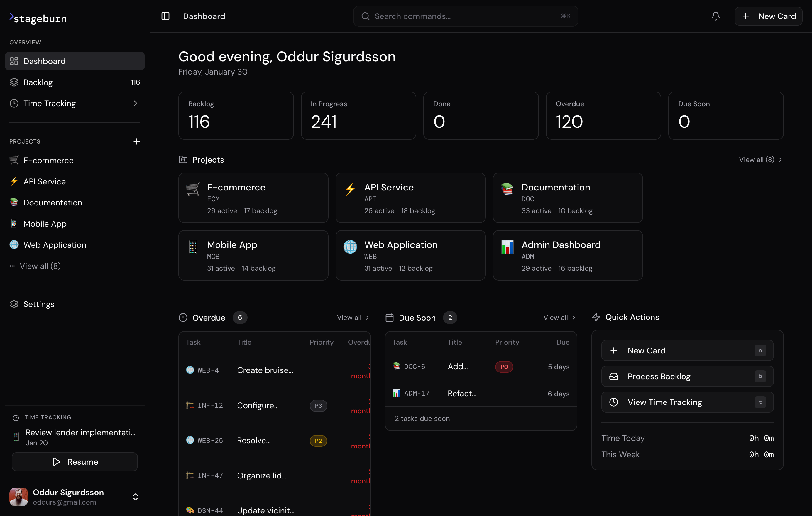Viewport: 812px width, 516px height.
Task: Switch to the Backlog section
Action: pos(38,82)
